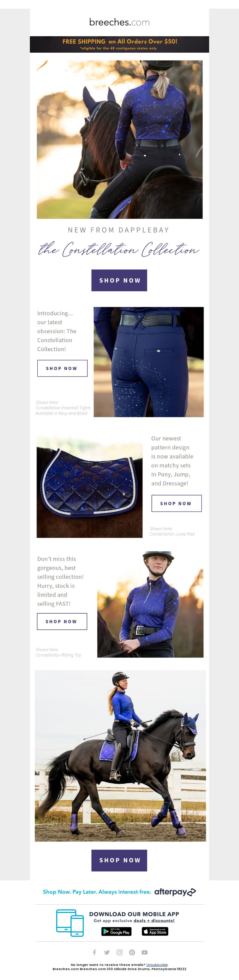Click the bottom purple Shop Now button
This screenshot has width=239, height=980.
pos(119,860)
